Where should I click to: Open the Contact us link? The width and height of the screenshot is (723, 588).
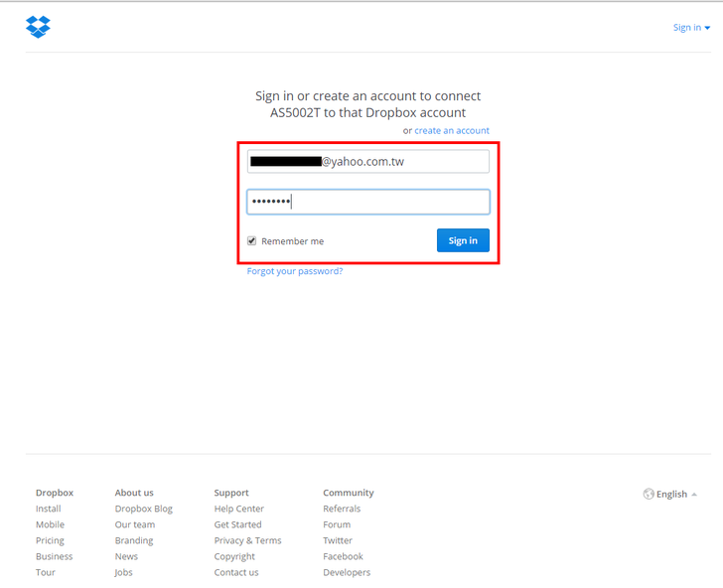(236, 572)
